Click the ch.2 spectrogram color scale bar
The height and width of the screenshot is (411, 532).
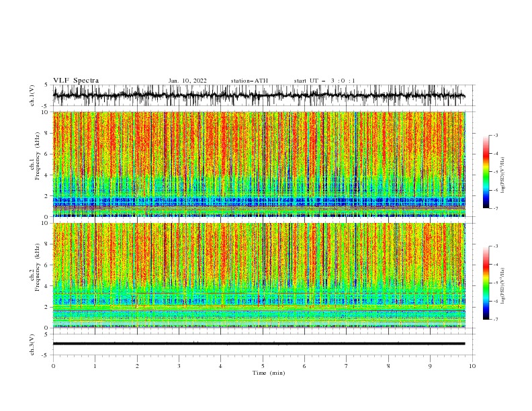click(486, 283)
